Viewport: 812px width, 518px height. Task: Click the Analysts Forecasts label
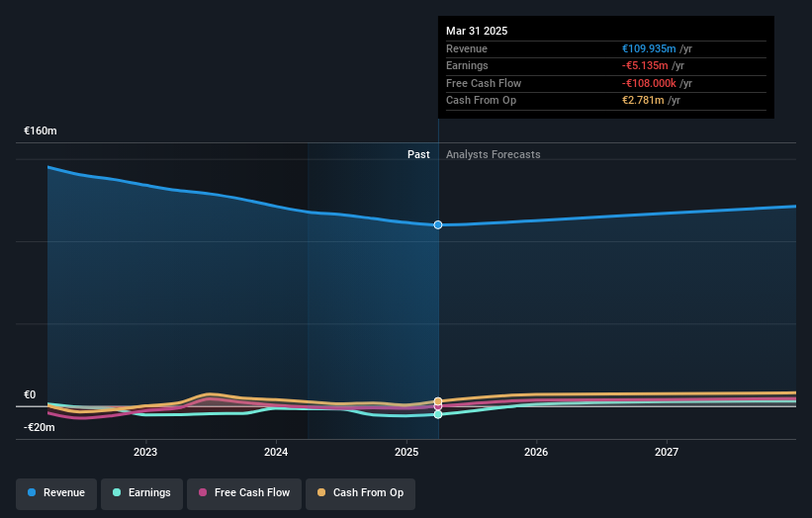pyautogui.click(x=493, y=155)
